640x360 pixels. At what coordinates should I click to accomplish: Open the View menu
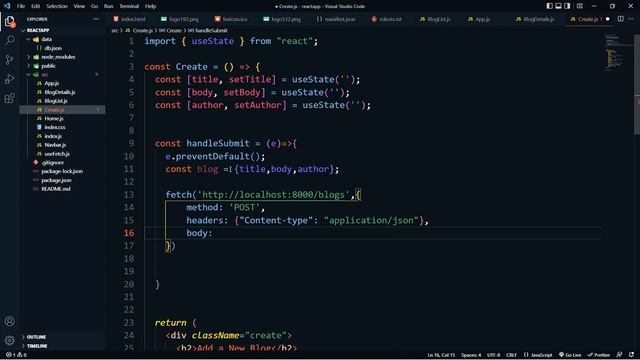pos(79,6)
